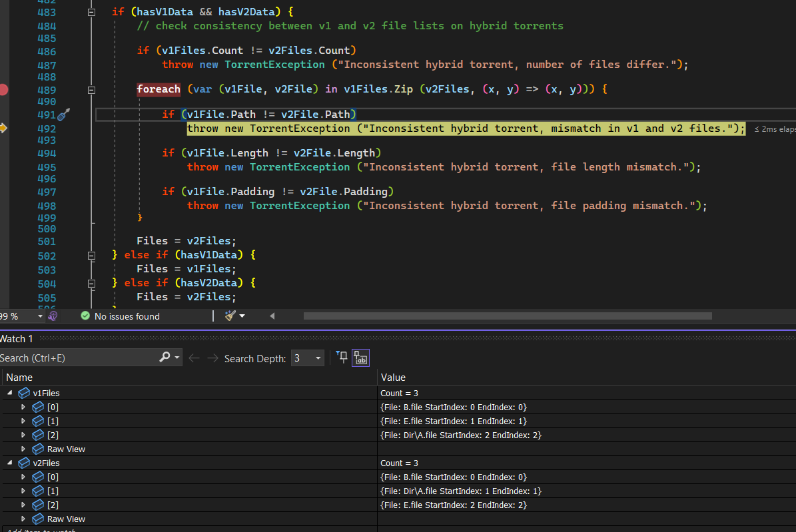Click v2Files value 'File: Dir\A.file StartIndex: 1'
796x532 pixels.
pos(461,491)
